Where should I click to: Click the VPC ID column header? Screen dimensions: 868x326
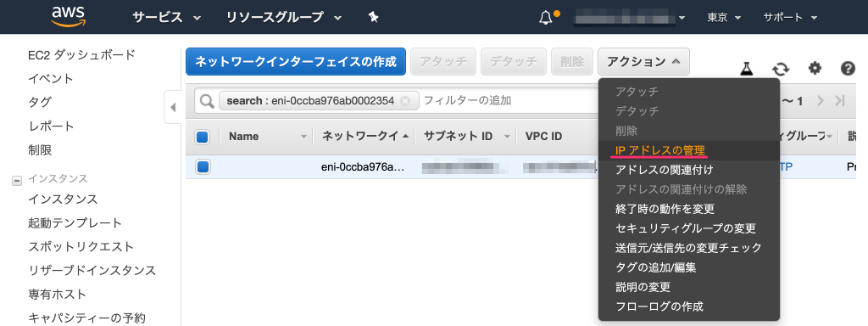coord(543,137)
